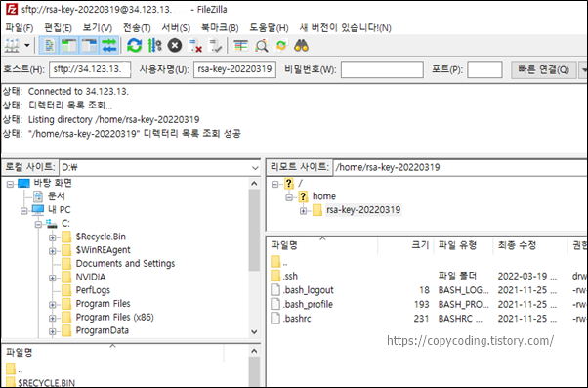The image size is (588, 388).
Task: Open 파일(F) menu
Action: (x=19, y=27)
